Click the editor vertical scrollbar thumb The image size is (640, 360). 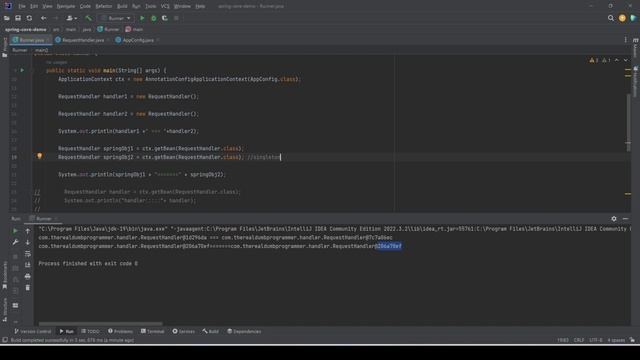[628, 122]
